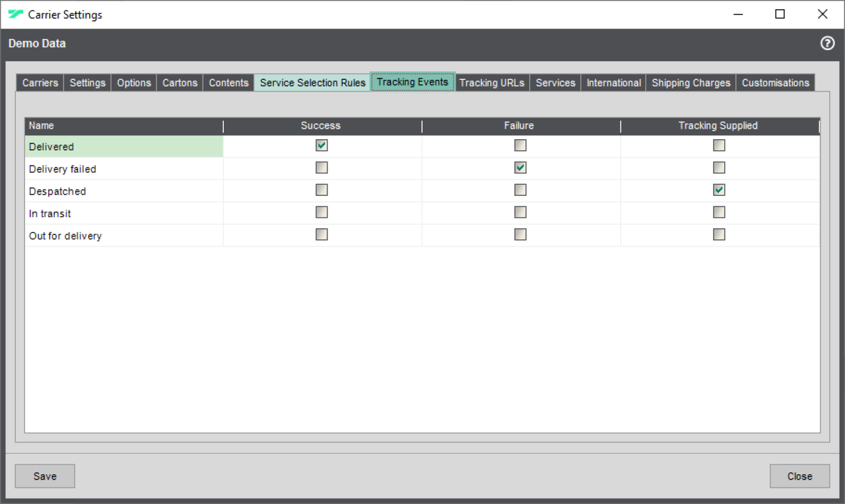Switch to Service Selection Rules tab
Screen dimensions: 845x504
tap(312, 82)
